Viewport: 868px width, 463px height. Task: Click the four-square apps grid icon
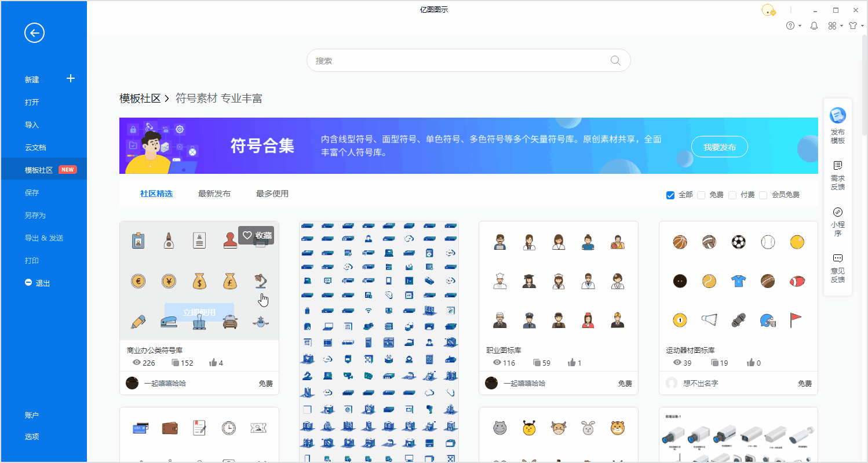tap(832, 25)
